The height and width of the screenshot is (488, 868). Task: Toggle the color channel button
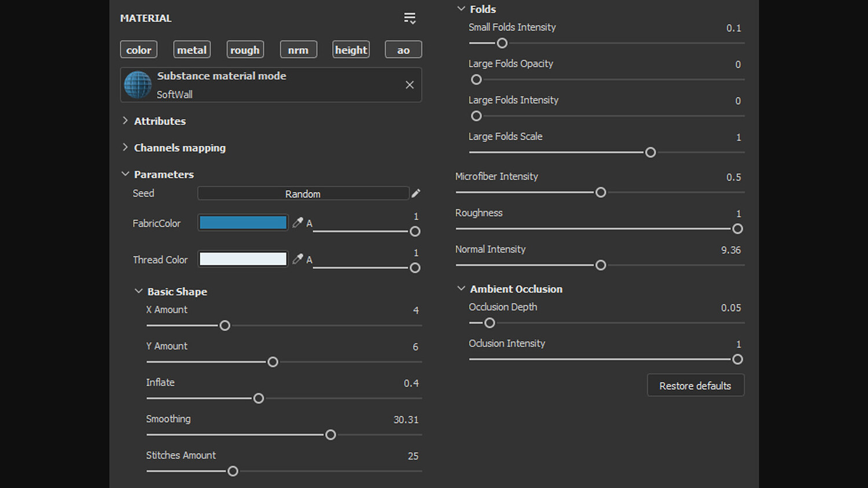click(x=139, y=50)
